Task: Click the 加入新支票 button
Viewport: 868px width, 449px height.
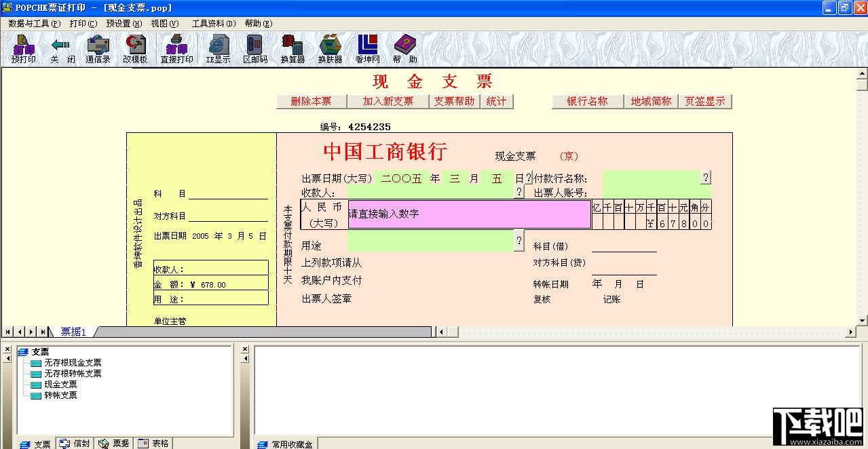Action: coord(388,101)
